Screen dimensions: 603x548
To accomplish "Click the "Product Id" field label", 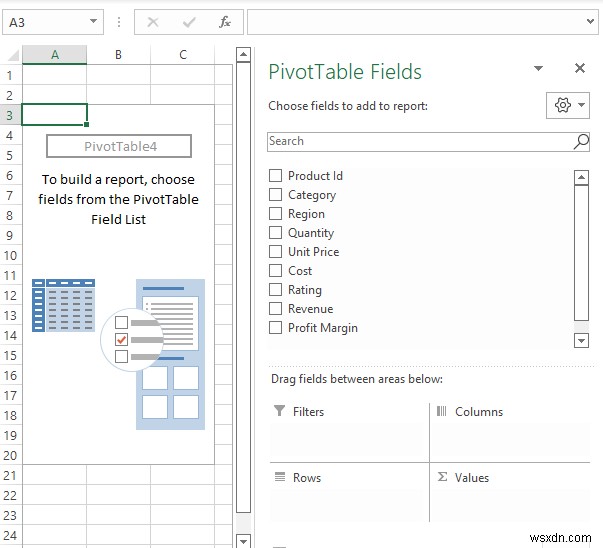I will coord(315,176).
